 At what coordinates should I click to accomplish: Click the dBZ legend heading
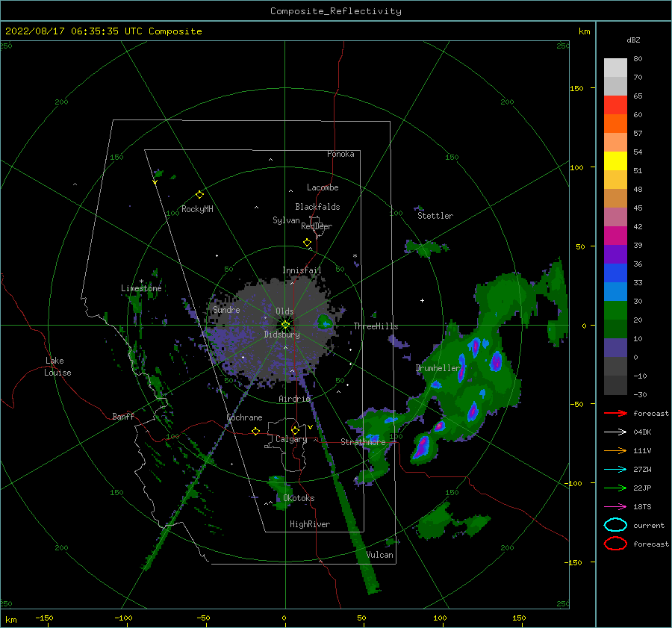click(x=633, y=40)
